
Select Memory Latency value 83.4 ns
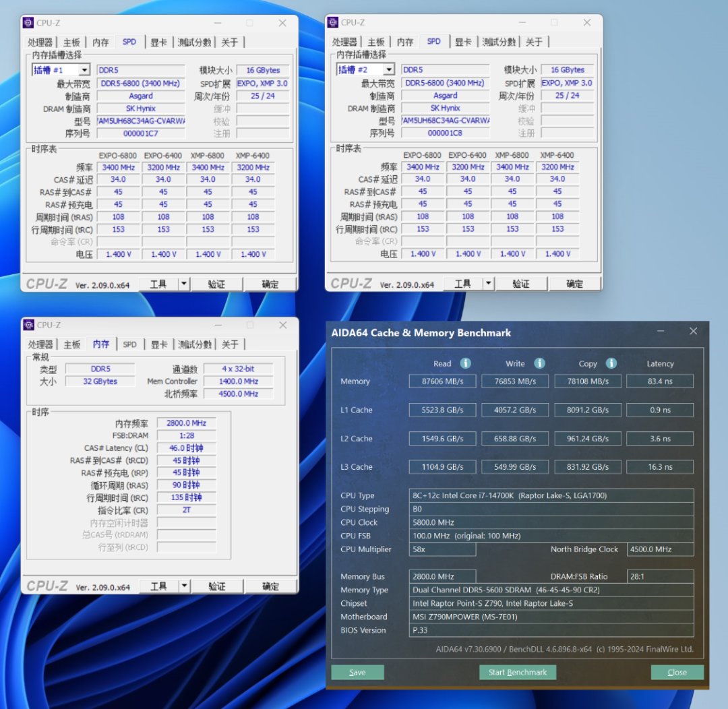660,381
